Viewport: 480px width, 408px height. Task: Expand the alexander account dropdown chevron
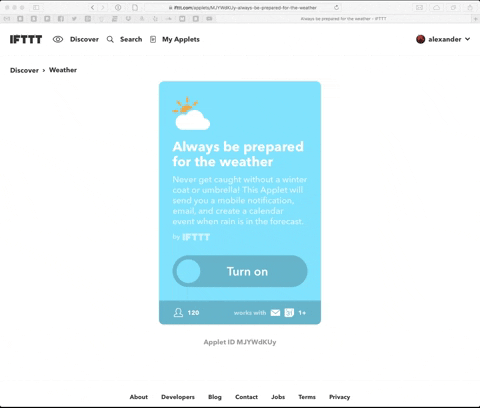[x=468, y=39]
